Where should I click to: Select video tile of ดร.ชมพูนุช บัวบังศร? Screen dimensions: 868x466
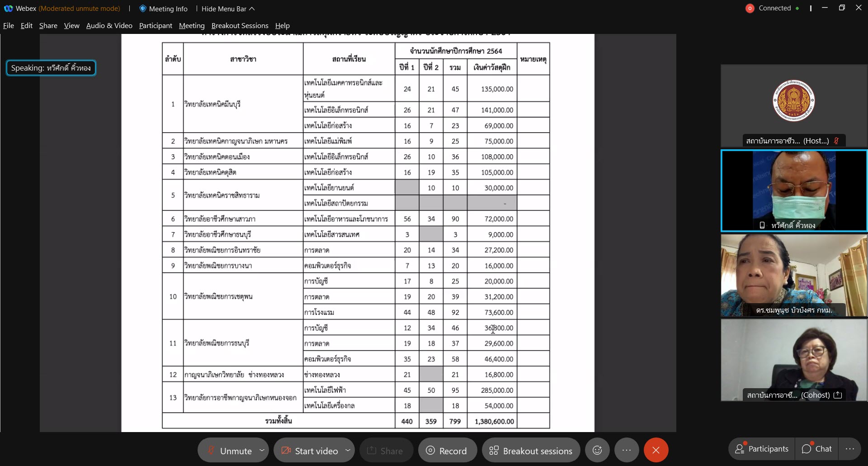[x=794, y=275]
